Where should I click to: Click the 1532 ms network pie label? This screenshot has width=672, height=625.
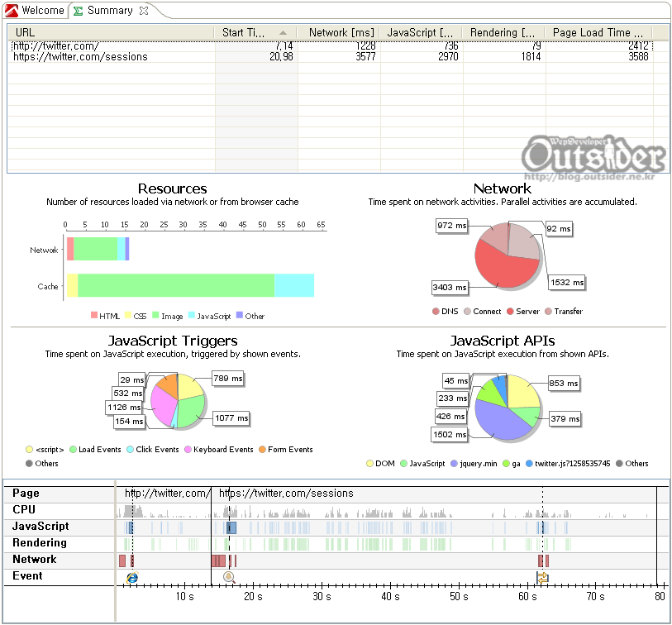566,283
